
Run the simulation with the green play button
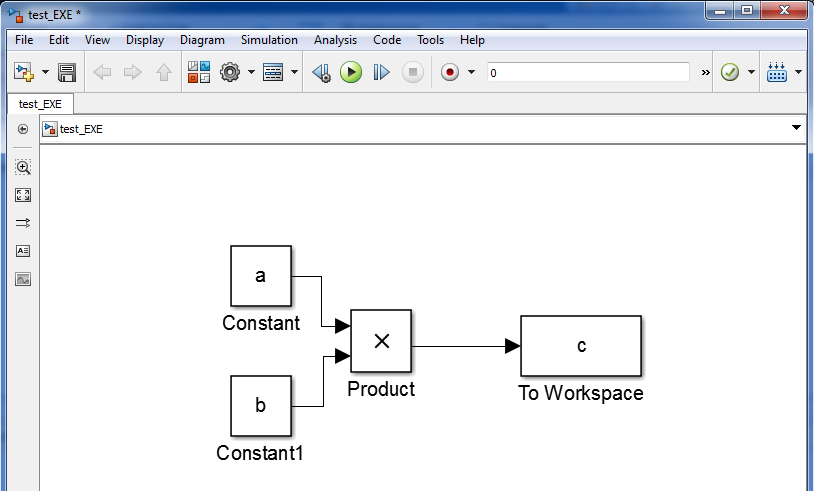point(350,73)
